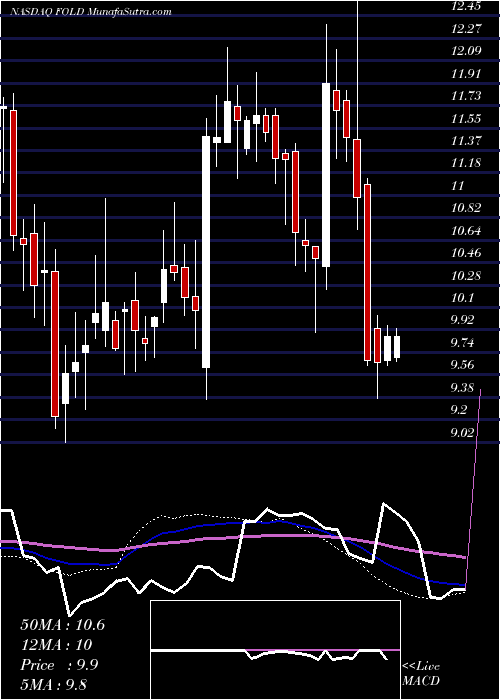The image size is (500, 700).
Task: Click the NASDAQ FOLD chart title
Action: 91,12
